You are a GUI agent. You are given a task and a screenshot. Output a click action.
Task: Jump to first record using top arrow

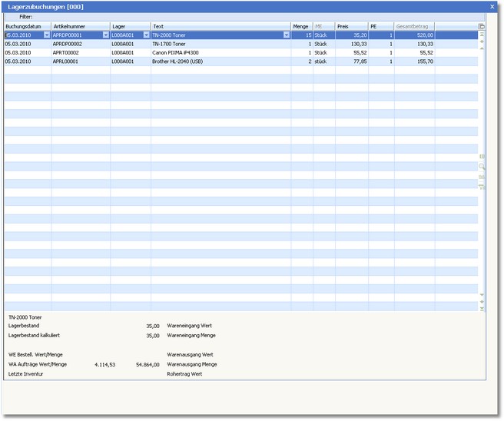[482, 35]
